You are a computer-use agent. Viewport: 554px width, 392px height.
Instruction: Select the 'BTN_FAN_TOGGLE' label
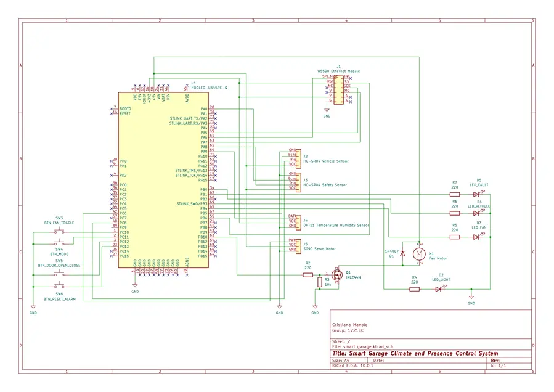tap(59, 223)
